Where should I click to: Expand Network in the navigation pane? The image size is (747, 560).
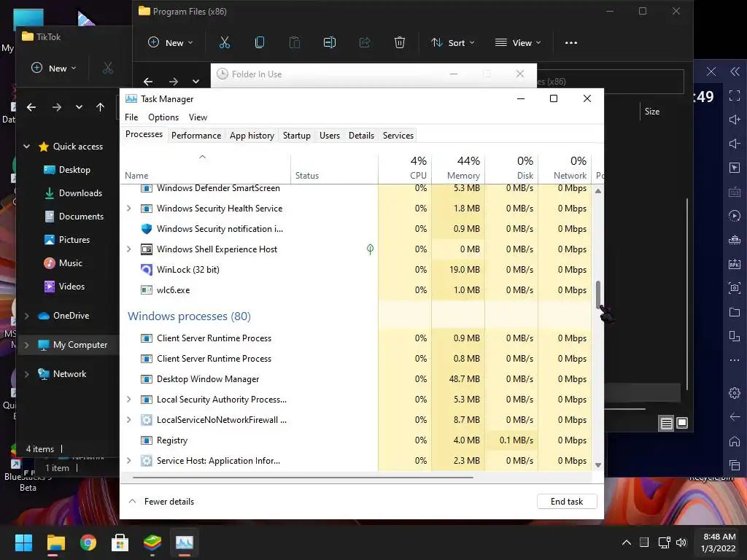(x=27, y=374)
